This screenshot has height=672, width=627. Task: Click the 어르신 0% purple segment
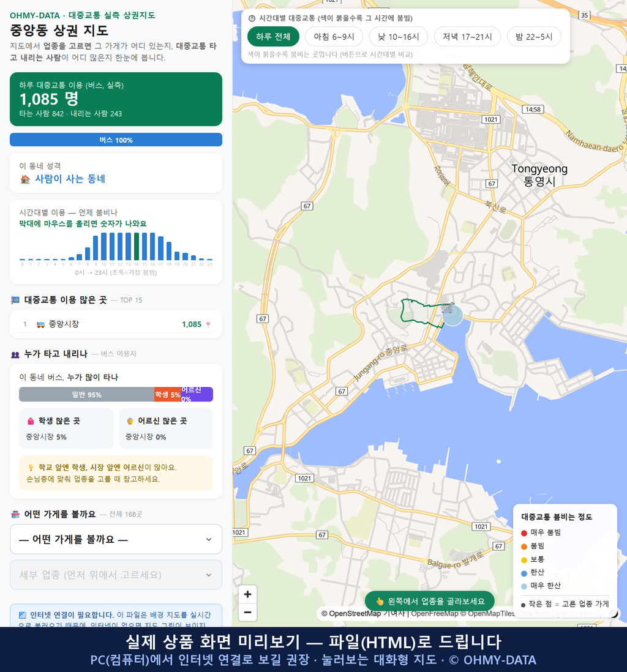[197, 394]
